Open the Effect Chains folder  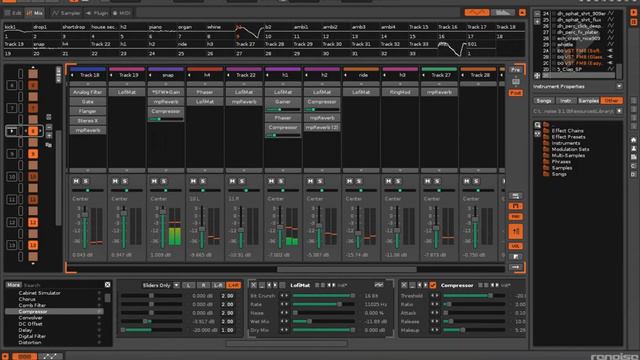567,131
